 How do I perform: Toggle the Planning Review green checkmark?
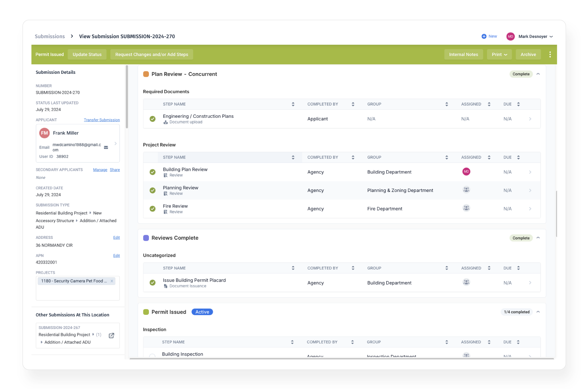tap(153, 191)
